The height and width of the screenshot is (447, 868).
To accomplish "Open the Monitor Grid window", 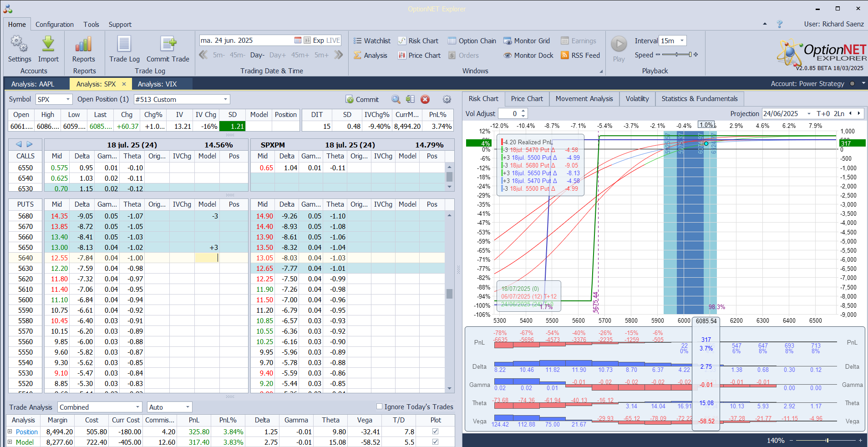I will (527, 41).
